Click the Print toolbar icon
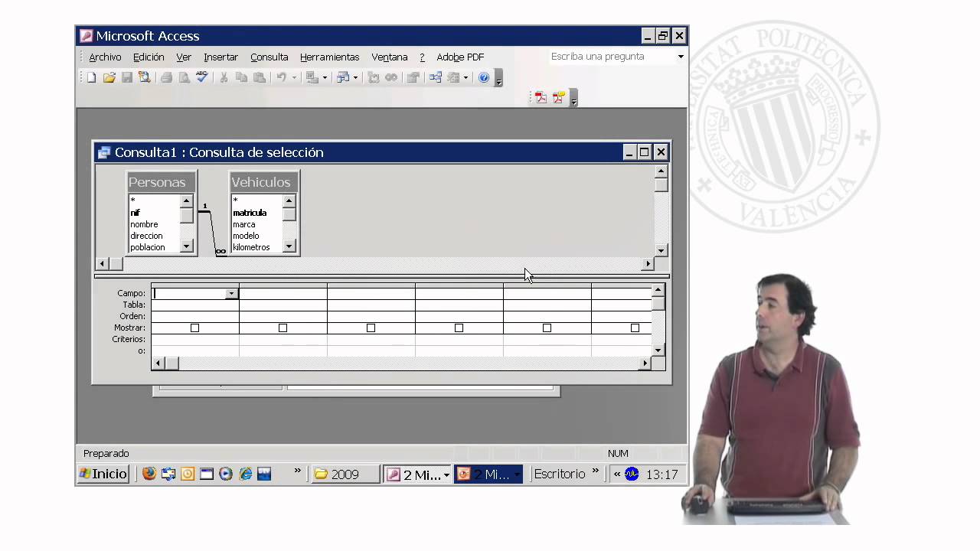The image size is (980, 551). (166, 77)
